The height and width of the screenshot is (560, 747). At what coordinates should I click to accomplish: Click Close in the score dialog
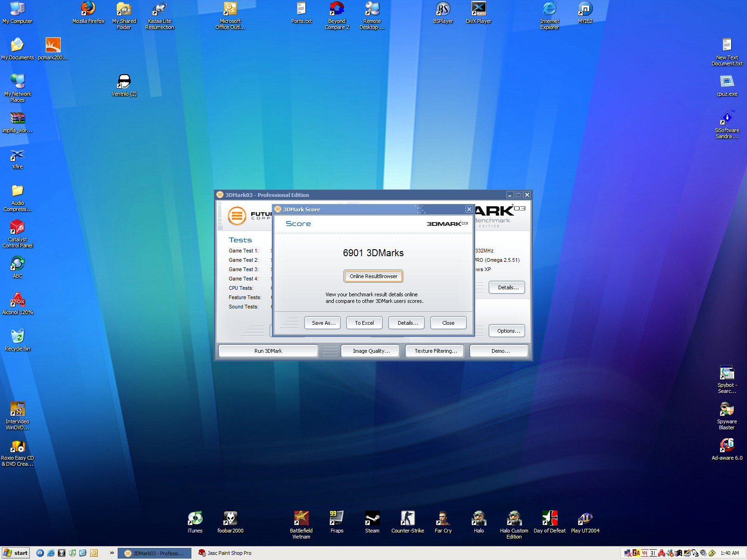448,323
